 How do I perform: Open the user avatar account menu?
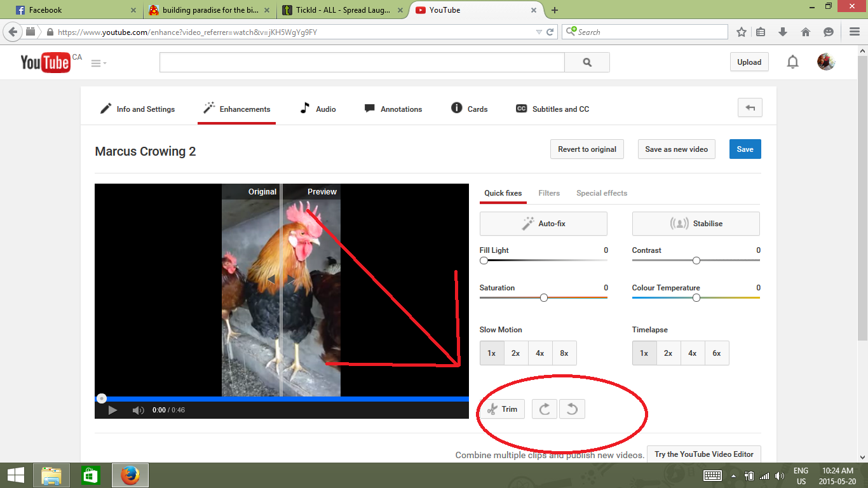(x=825, y=62)
